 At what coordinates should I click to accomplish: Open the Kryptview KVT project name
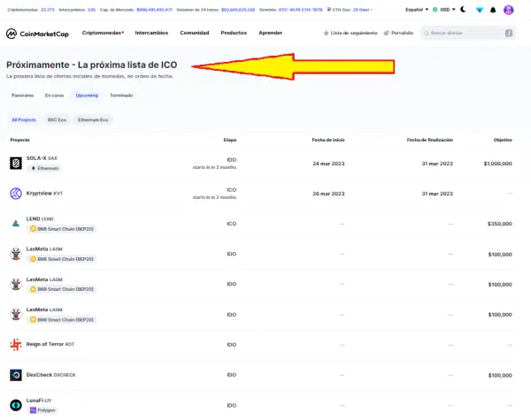pyautogui.click(x=44, y=194)
